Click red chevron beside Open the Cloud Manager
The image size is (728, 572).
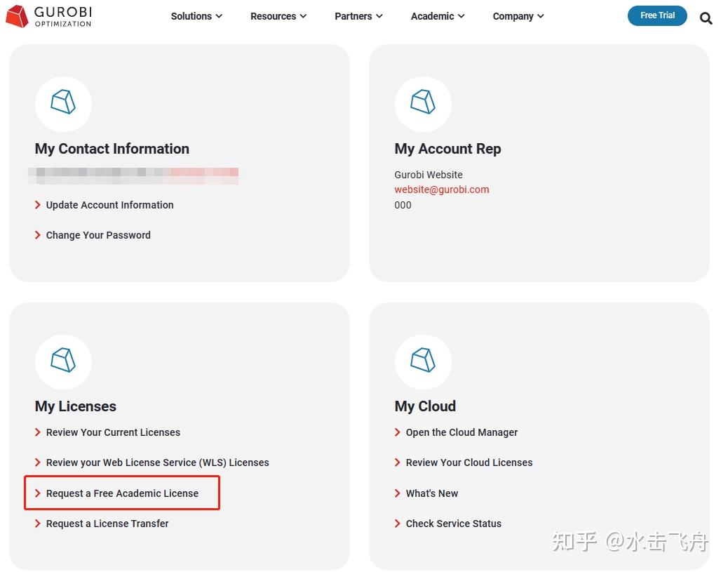click(398, 432)
